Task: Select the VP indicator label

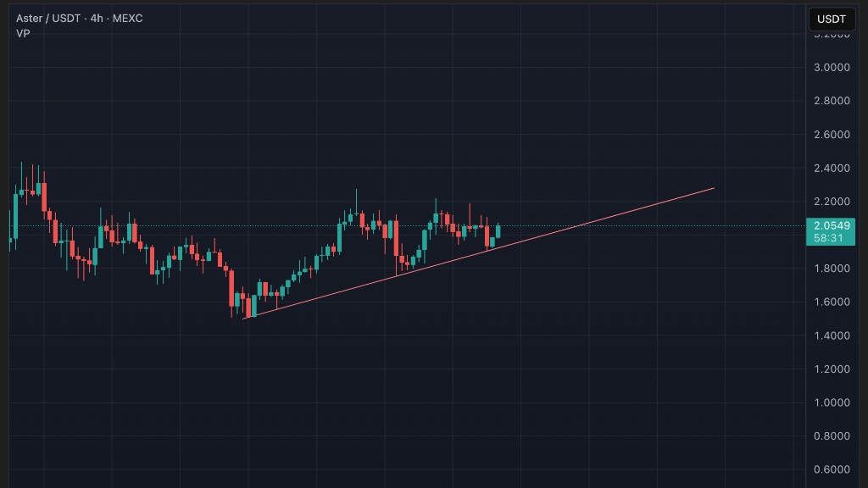Action: 23,33
